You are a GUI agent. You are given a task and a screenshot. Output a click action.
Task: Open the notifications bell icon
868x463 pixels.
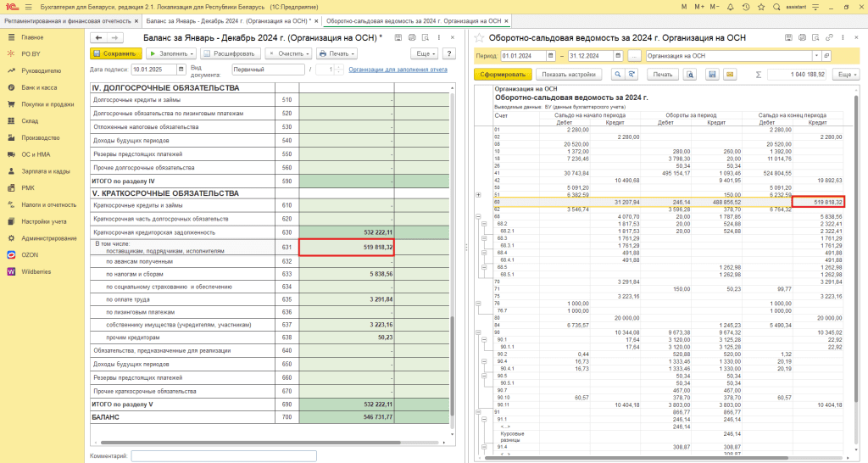pos(730,7)
